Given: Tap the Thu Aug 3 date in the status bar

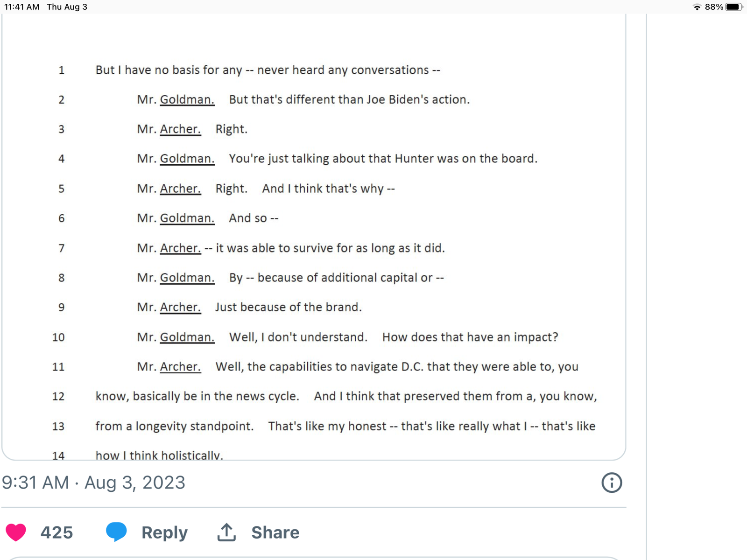Looking at the screenshot, I should 67,7.
